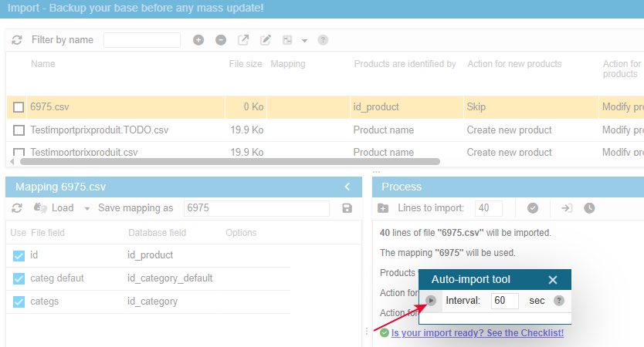Click the remove file minus icon
644x347 pixels.
click(221, 40)
